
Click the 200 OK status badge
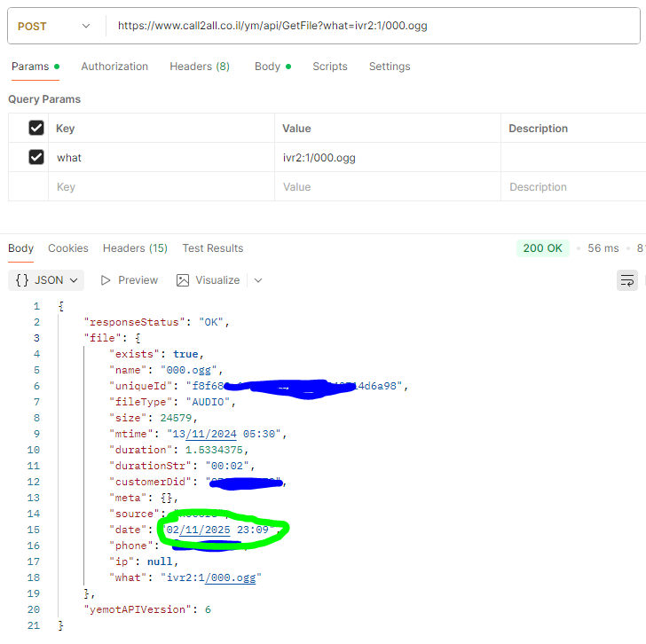542,248
